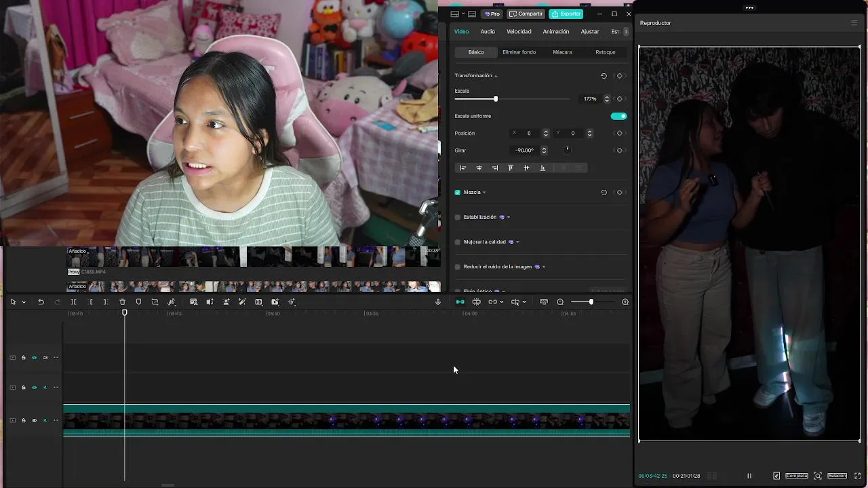The width and height of the screenshot is (868, 488).
Task: Click the Girar rotation dial
Action: (x=568, y=150)
